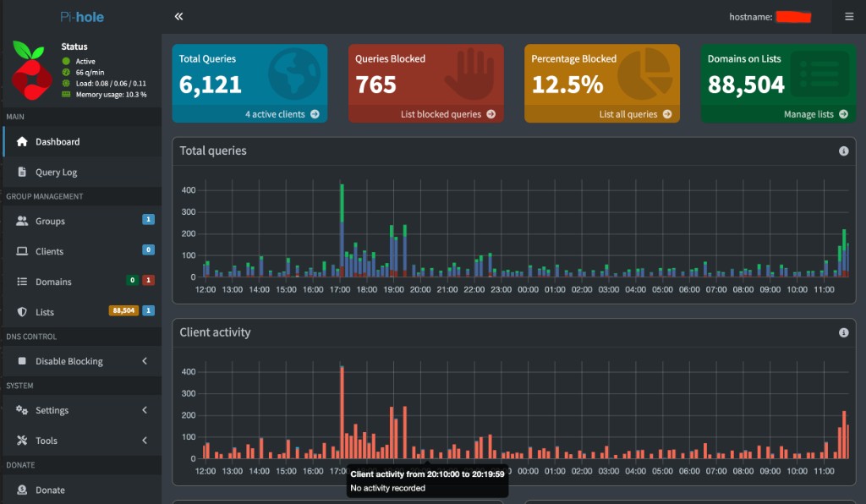Click the Lists shield icon
Screen dimensions: 866x504
point(22,312)
